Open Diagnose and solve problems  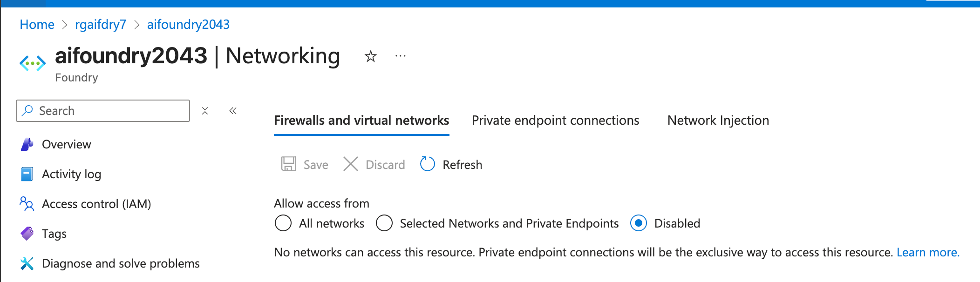tap(120, 263)
